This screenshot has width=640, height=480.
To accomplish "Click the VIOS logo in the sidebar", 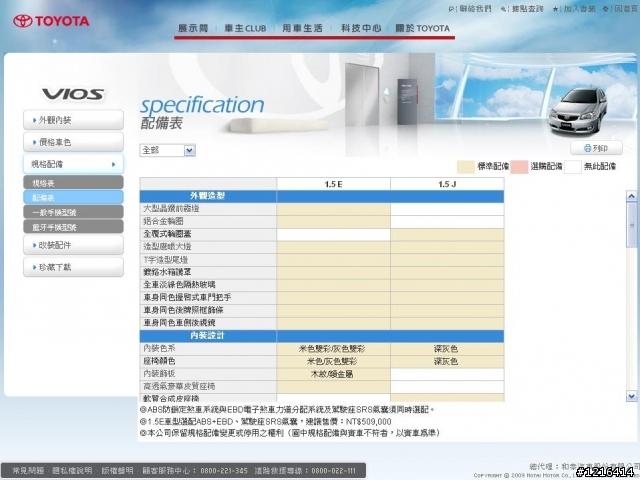I will 73,94.
